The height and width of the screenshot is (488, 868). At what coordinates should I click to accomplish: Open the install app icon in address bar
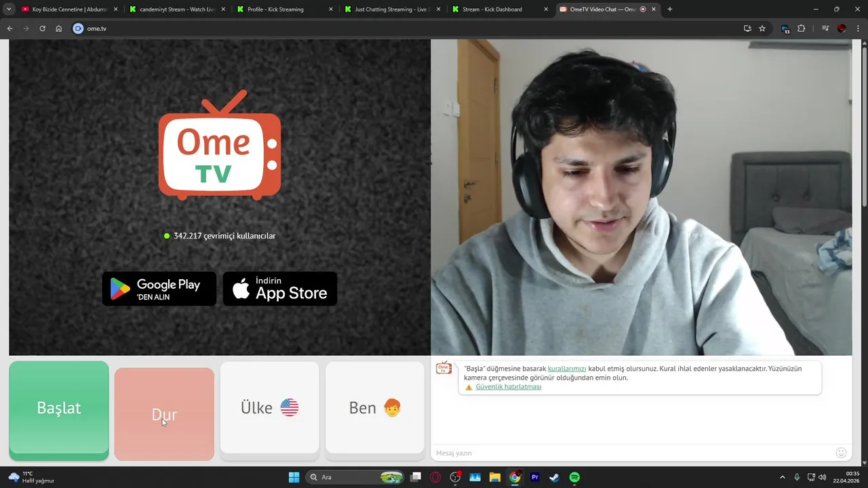click(x=747, y=28)
